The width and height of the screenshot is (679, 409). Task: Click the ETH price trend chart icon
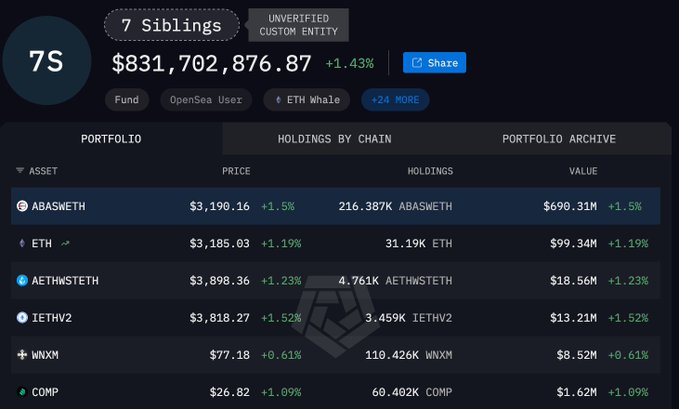click(66, 243)
